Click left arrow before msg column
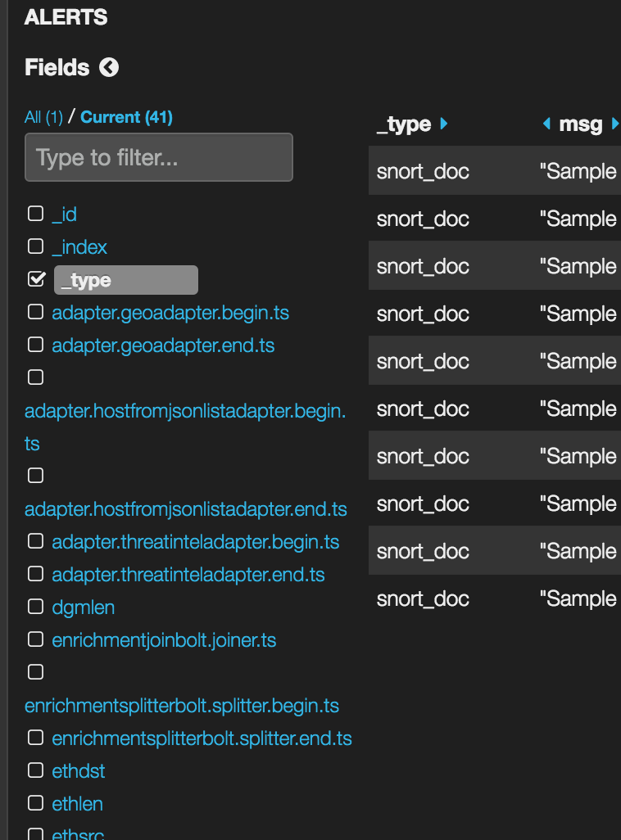This screenshot has width=621, height=840. point(546,124)
